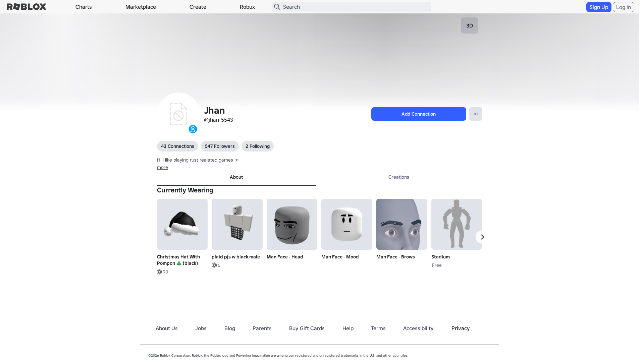The width and height of the screenshot is (644, 362).
Task: Open the Buy Gift Cards footer link
Action: [x=307, y=328]
